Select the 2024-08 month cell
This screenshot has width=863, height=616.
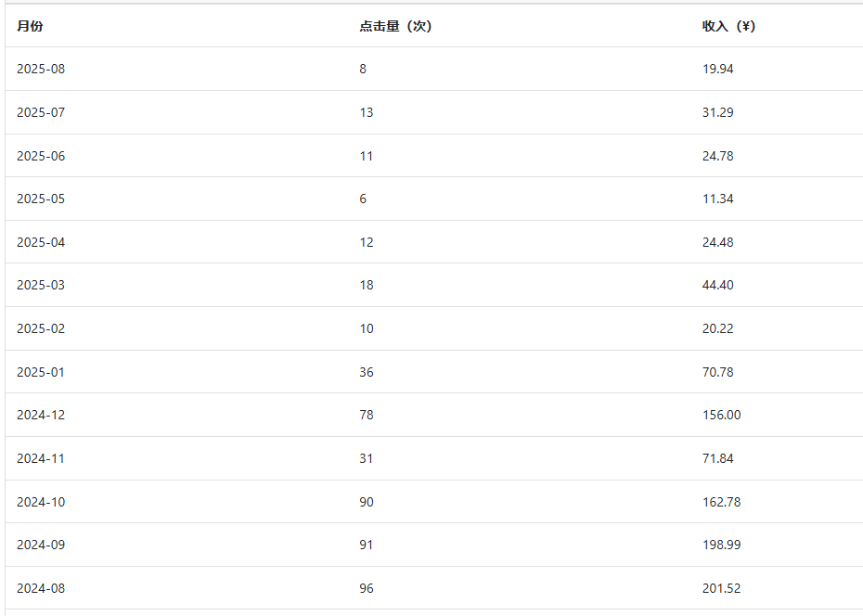coord(41,588)
